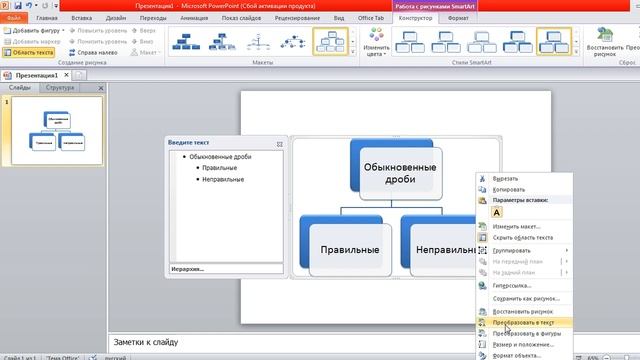Expand the Макеты gallery more arrow
This screenshot has height=360, width=640.
pos(353,52)
